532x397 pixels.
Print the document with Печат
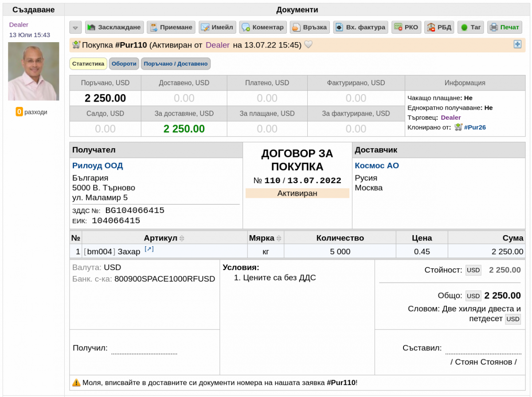coord(505,27)
